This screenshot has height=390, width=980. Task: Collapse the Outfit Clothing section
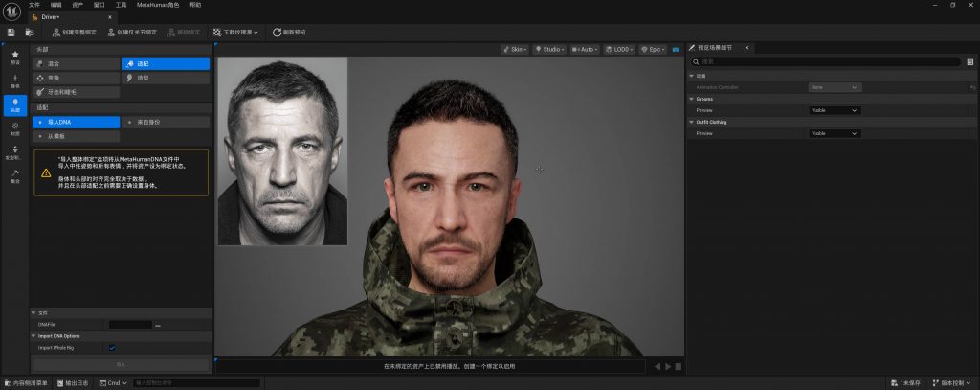tap(692, 122)
